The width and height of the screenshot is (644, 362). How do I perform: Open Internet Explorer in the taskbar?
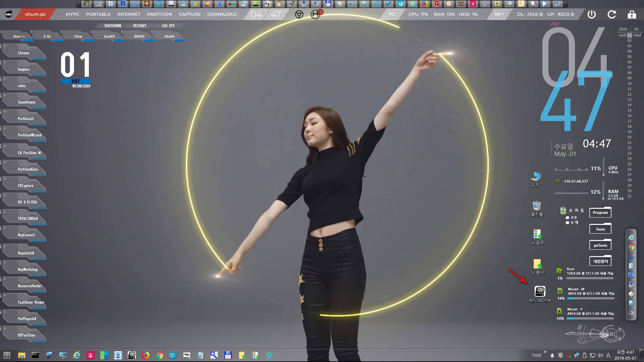point(77,355)
